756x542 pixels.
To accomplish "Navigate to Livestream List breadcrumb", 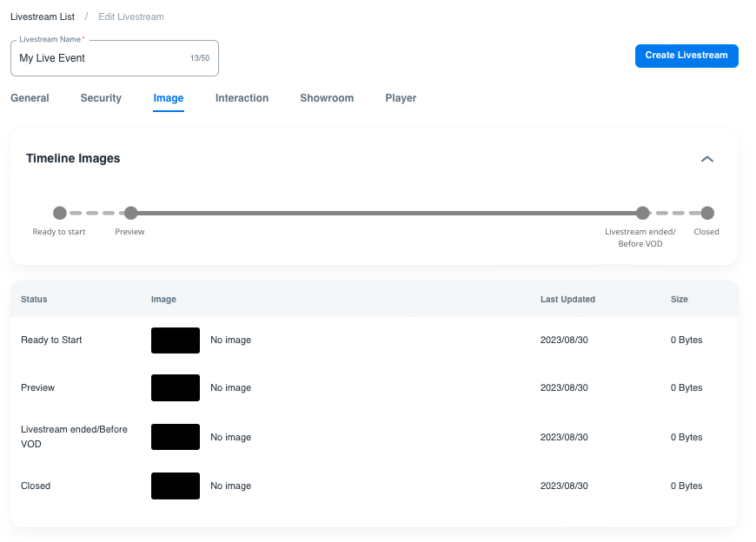I will point(43,17).
